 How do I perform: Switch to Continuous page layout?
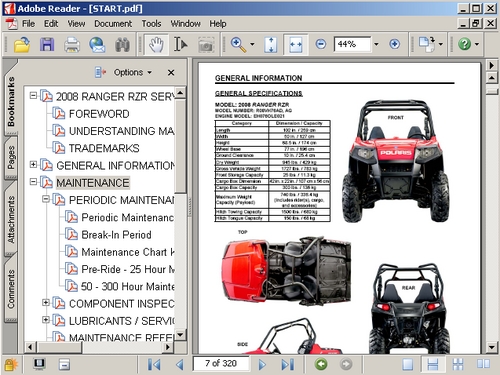433,364
